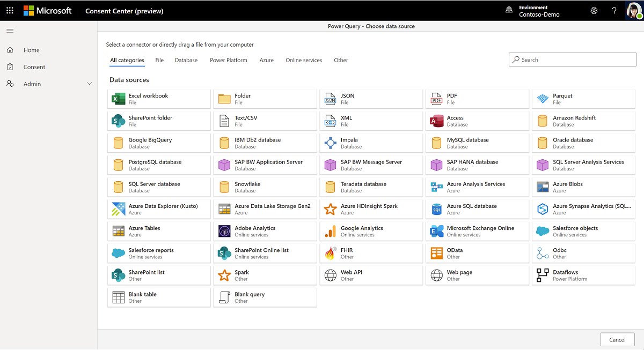The image size is (644, 350).
Task: Click the Cancel button
Action: (x=618, y=339)
